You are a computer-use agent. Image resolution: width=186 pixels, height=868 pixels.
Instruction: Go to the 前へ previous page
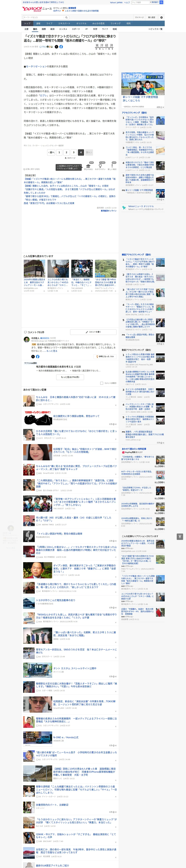click(x=51, y=152)
